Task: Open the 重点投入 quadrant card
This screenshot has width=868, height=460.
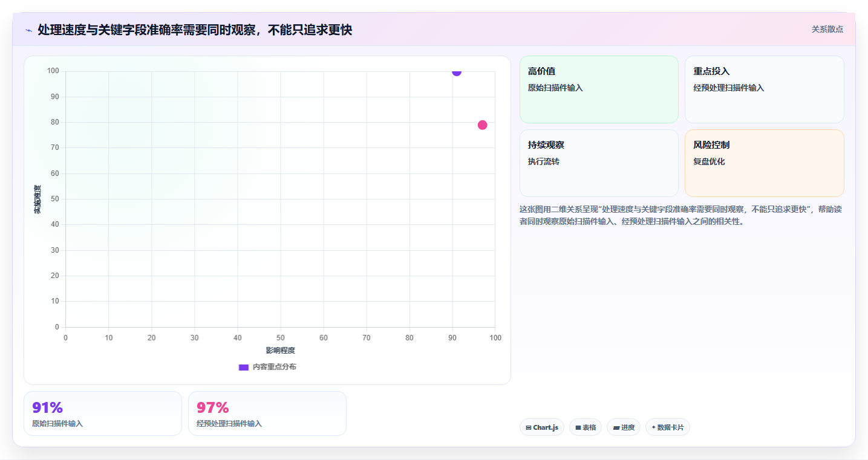Action: (765, 89)
